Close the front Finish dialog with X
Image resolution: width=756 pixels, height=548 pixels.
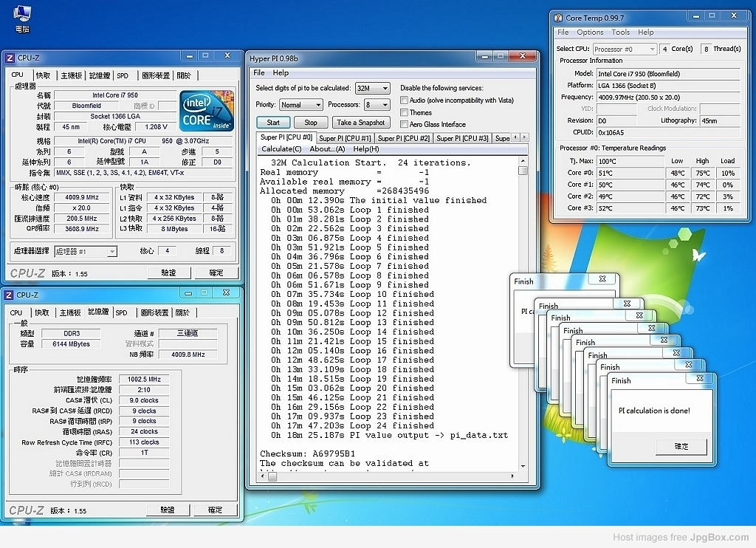tap(700, 379)
